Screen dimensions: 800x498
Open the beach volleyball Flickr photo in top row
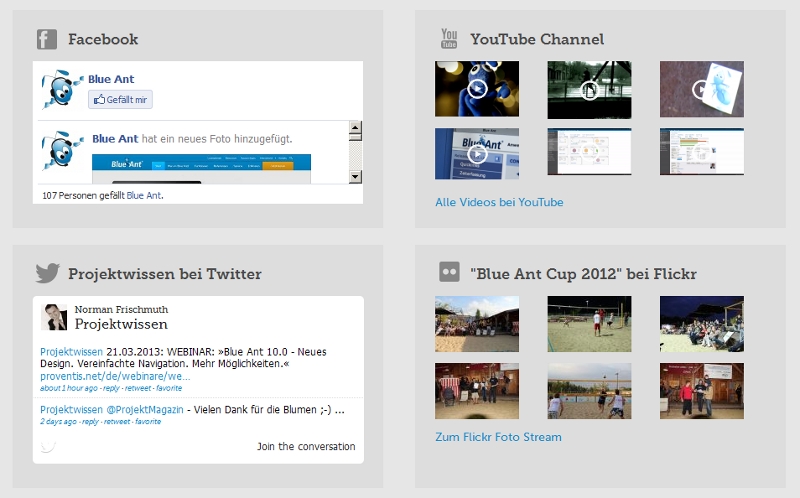tap(589, 323)
